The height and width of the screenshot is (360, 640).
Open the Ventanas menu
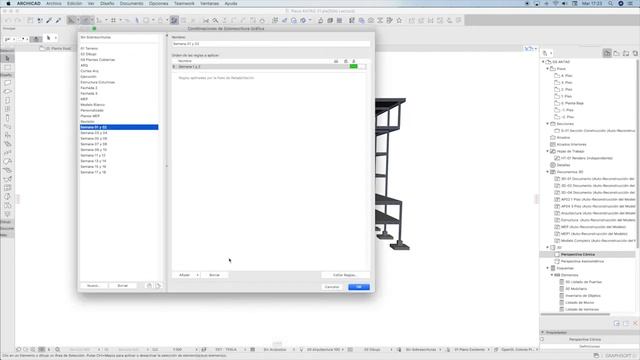point(209,3)
